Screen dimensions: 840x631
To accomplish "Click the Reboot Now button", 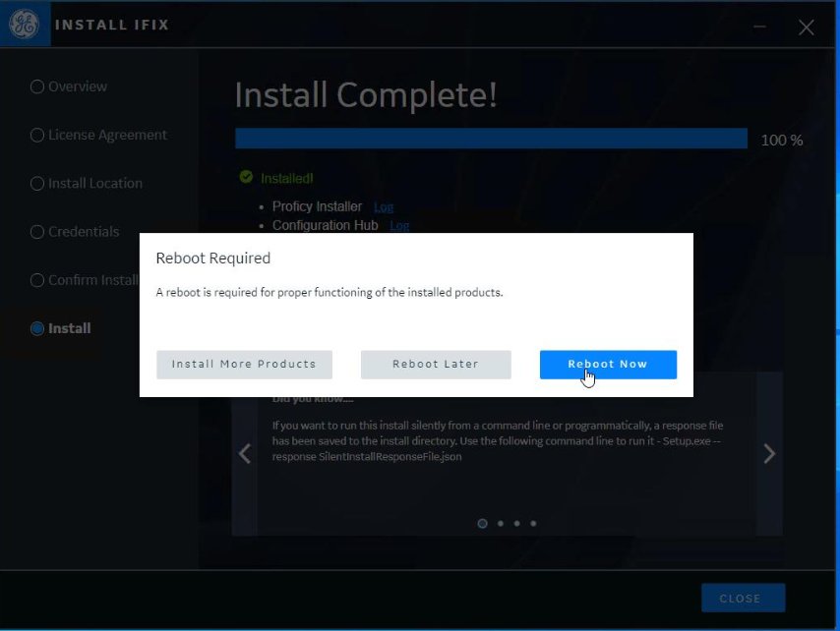I will [608, 365].
